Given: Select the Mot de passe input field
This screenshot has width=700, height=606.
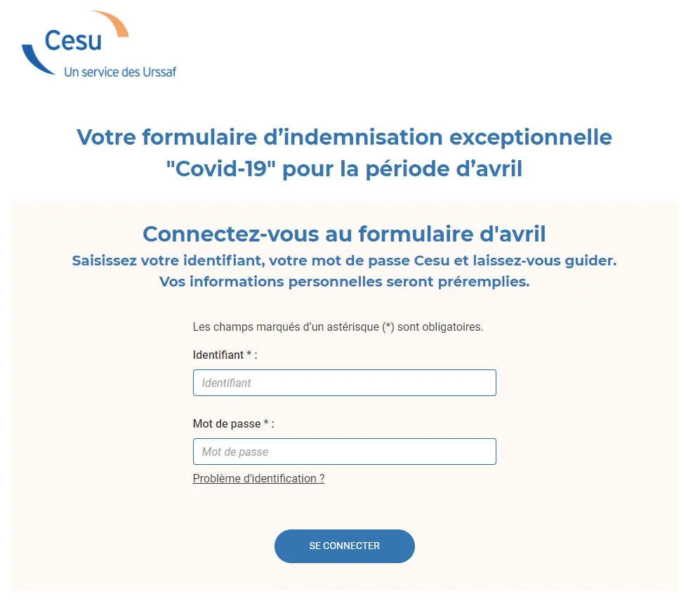Looking at the screenshot, I should click(x=344, y=452).
